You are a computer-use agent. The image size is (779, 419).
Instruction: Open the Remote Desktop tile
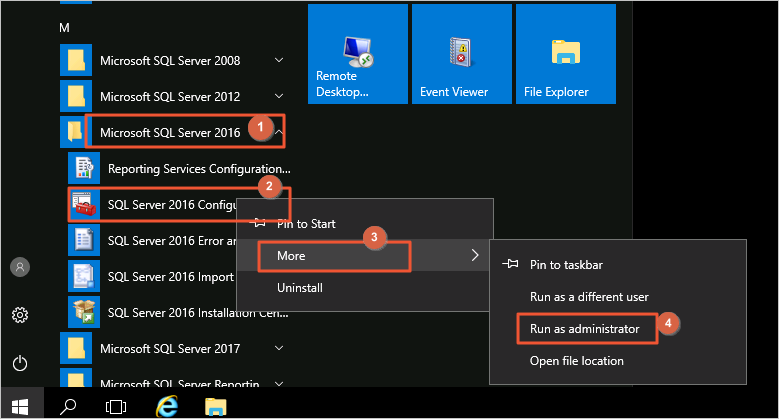(358, 54)
